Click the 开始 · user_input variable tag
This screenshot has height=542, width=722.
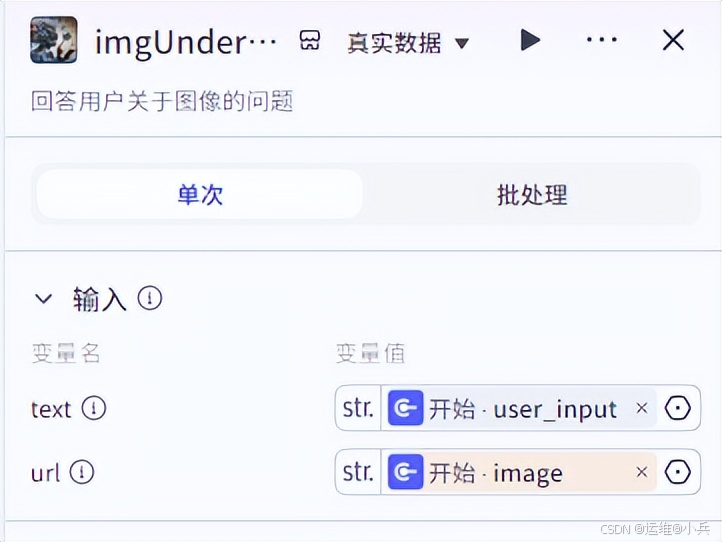tap(522, 408)
